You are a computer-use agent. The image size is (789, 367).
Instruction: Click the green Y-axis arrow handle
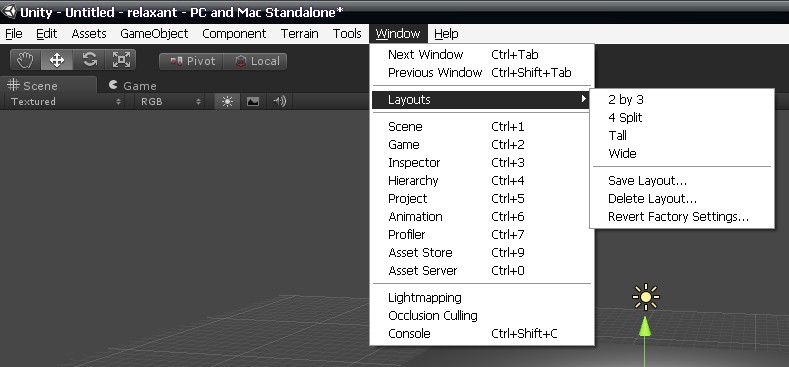[645, 327]
